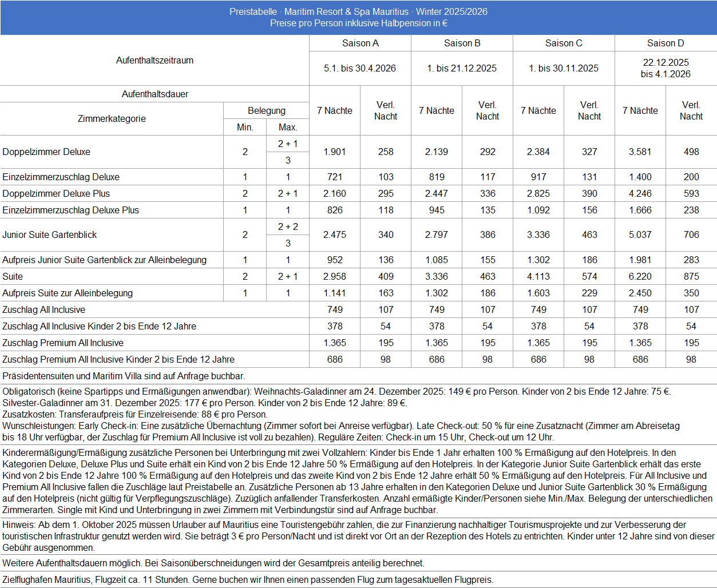The height and width of the screenshot is (588, 717).
Task: Click extra-night price "498"
Action: click(x=691, y=152)
